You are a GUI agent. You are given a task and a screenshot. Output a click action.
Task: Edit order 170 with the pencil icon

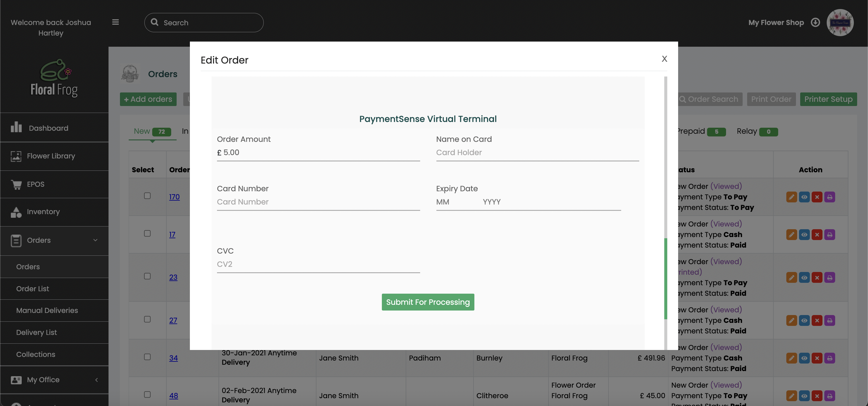click(x=791, y=197)
